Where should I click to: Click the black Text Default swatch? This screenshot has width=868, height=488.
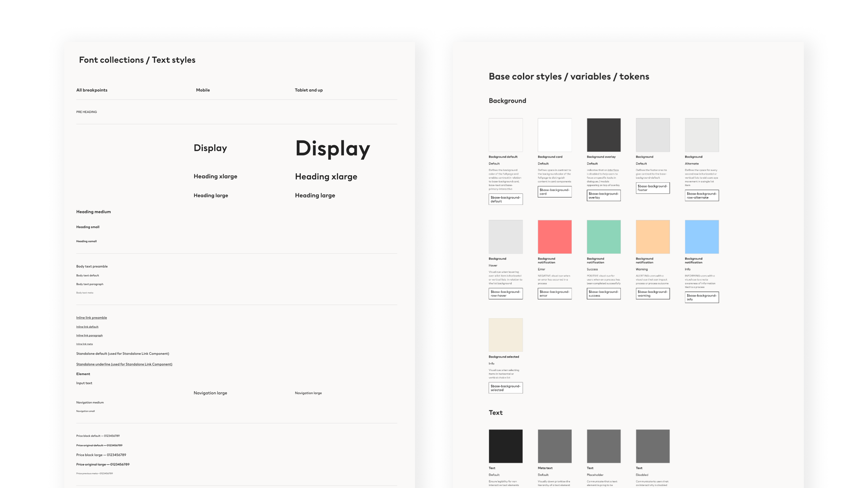(x=506, y=446)
